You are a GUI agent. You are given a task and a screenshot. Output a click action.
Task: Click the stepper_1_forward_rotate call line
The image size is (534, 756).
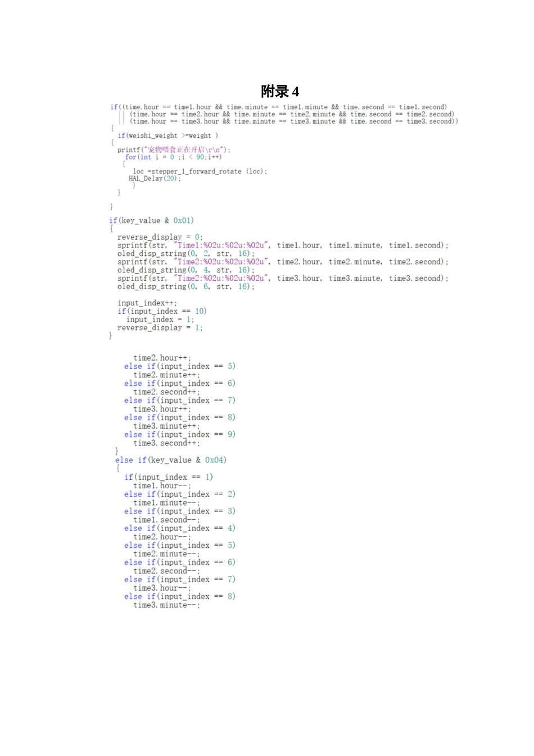point(200,171)
